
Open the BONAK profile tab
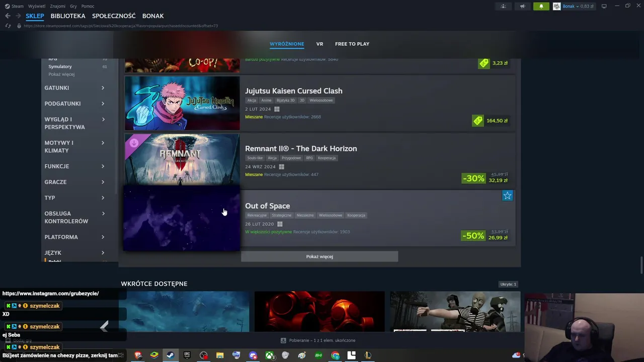click(x=153, y=16)
